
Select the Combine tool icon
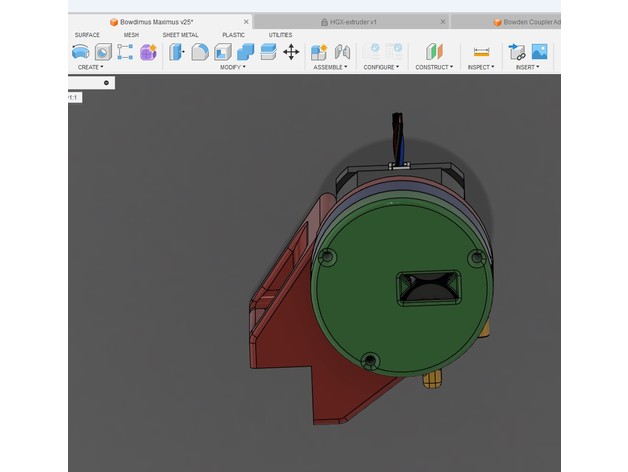245,51
